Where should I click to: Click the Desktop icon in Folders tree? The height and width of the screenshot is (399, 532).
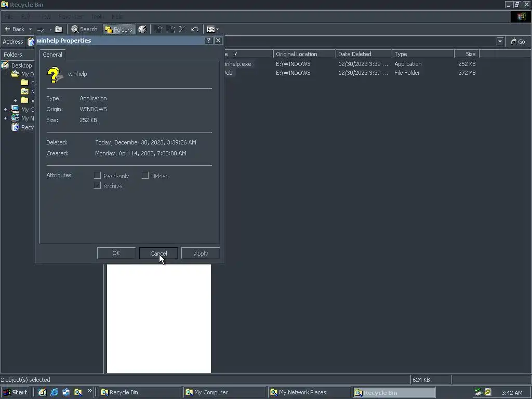[x=5, y=65]
